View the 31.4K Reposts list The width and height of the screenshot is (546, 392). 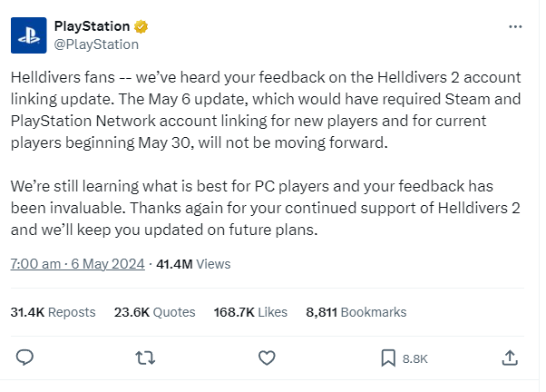pyautogui.click(x=53, y=312)
